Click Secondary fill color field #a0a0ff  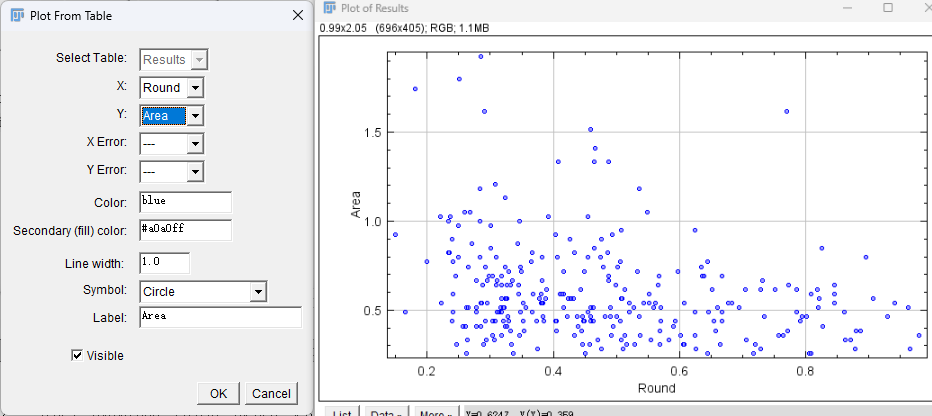pyautogui.click(x=185, y=229)
